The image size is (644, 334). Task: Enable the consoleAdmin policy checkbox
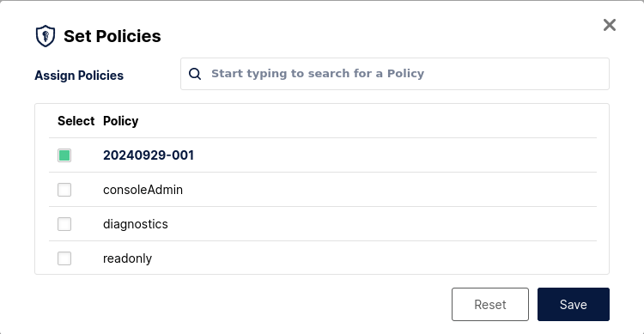click(x=64, y=190)
